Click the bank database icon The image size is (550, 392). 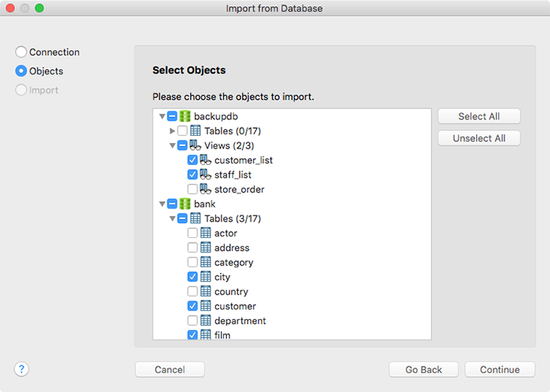pos(185,203)
